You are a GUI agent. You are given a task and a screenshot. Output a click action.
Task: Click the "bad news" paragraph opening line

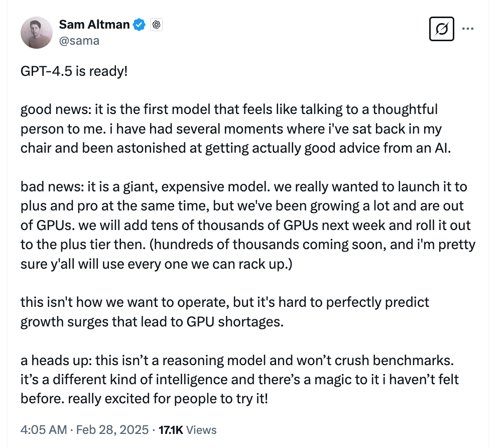[243, 187]
